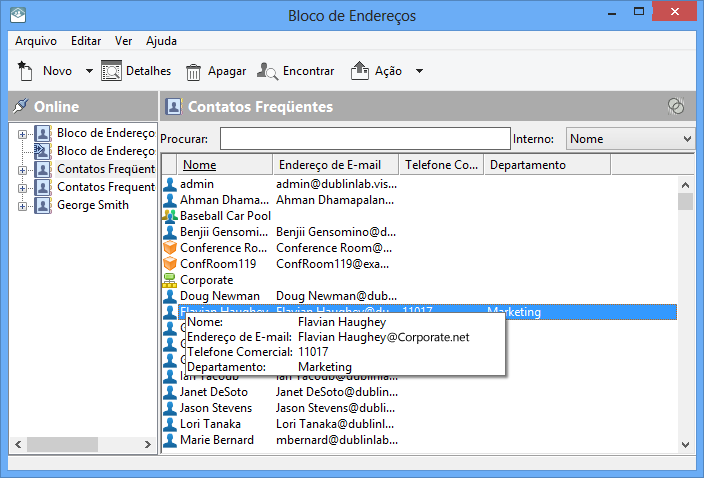Viewport: 704px width, 478px height.
Task: Click the linked rings icon in header
Action: (x=676, y=106)
